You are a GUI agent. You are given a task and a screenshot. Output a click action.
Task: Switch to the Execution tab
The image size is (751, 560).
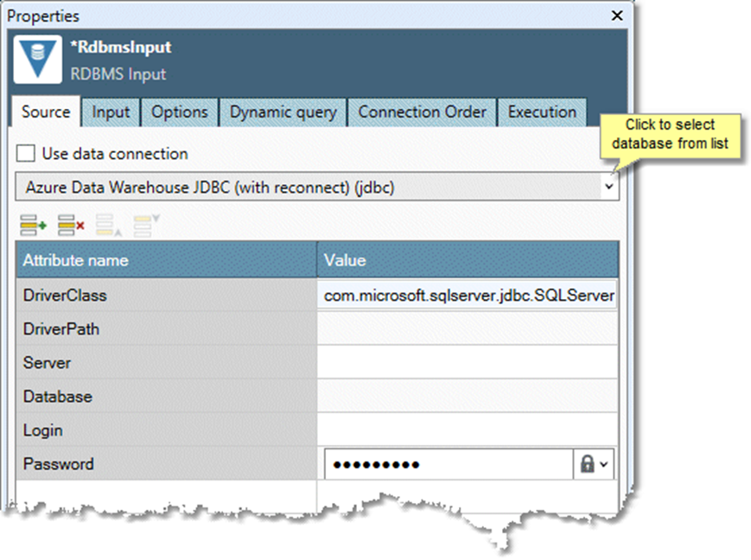(542, 112)
